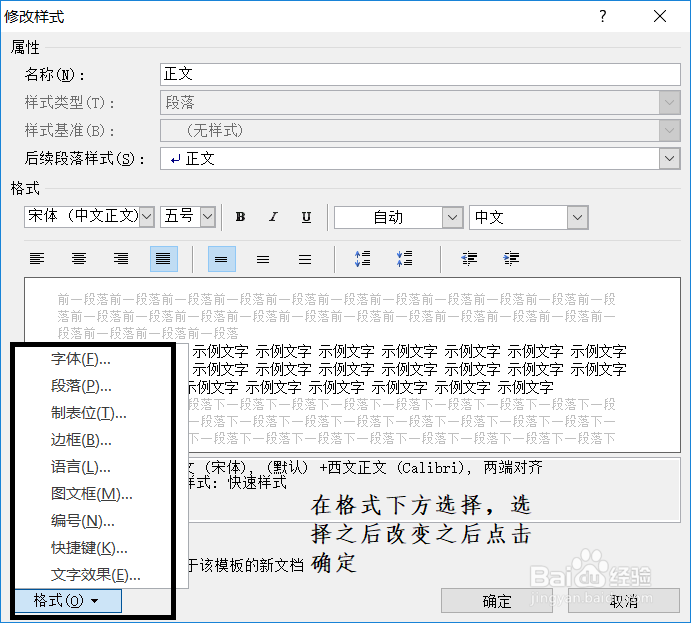Open the language dropdown 中文
This screenshot has height=623, width=691.
tap(578, 217)
